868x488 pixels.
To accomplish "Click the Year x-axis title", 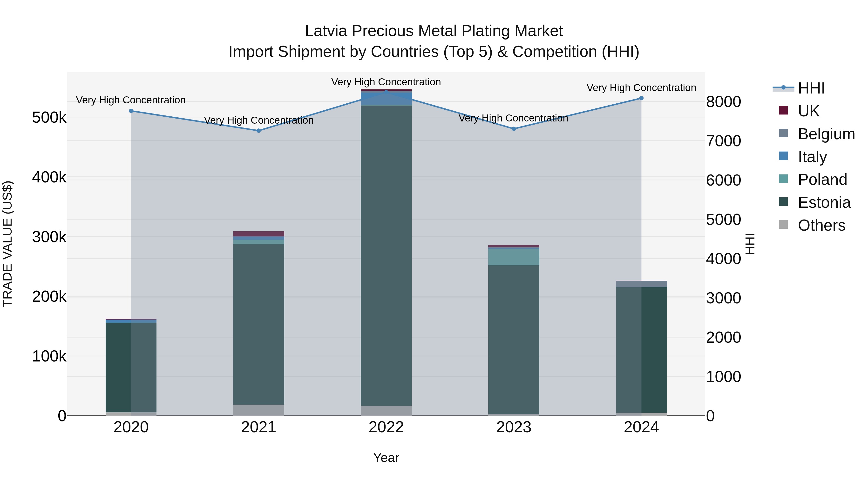I will pyautogui.click(x=386, y=458).
